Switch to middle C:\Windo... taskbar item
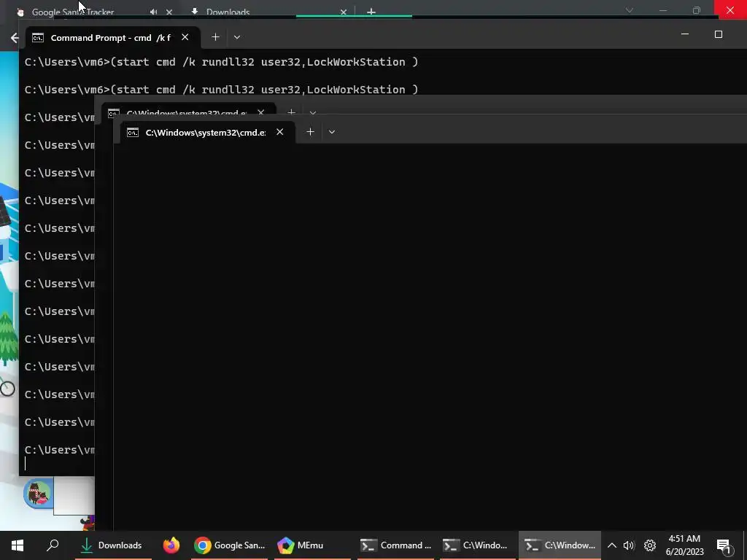This screenshot has height=560, width=747. pos(478,545)
